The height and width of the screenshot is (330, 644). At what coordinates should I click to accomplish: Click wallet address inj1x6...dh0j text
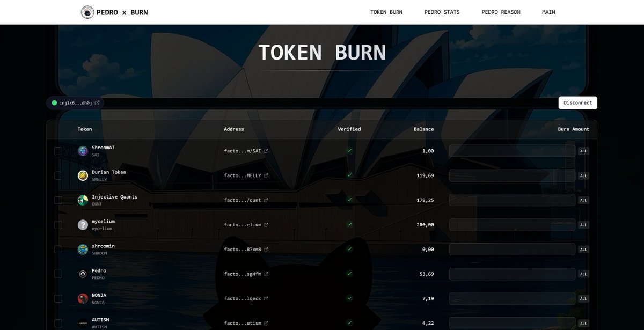[76, 102]
